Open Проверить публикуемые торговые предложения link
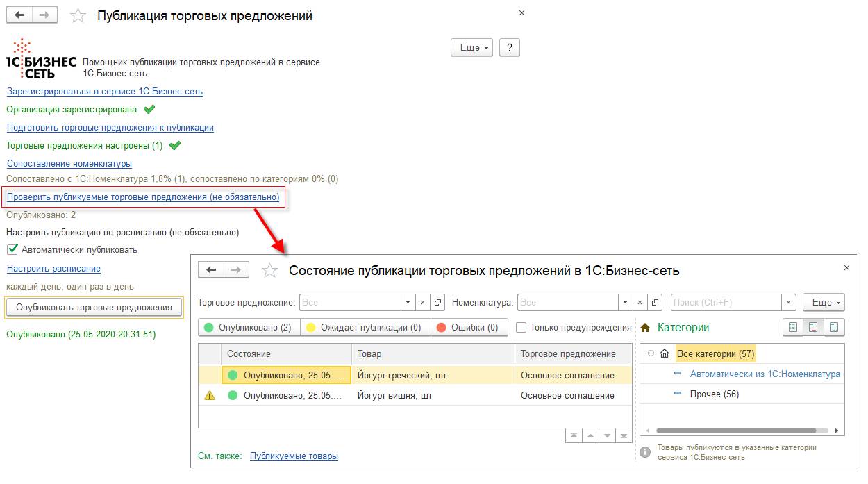The image size is (868, 484). [143, 197]
